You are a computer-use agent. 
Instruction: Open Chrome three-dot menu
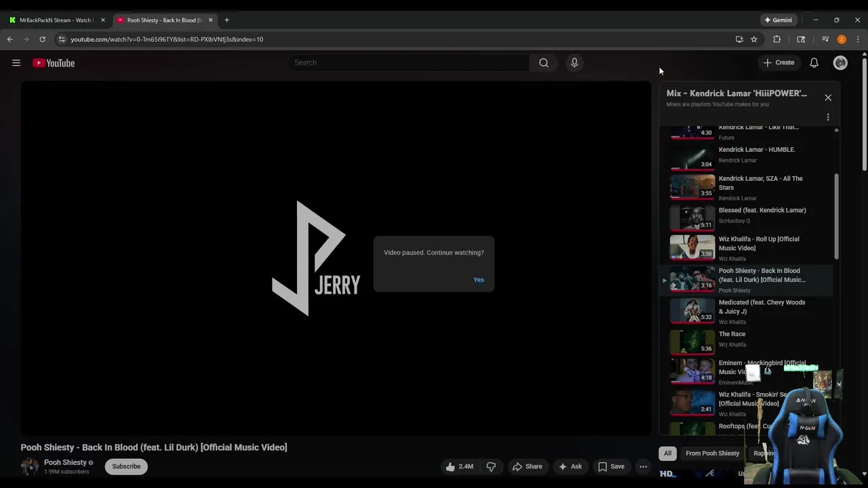(858, 39)
